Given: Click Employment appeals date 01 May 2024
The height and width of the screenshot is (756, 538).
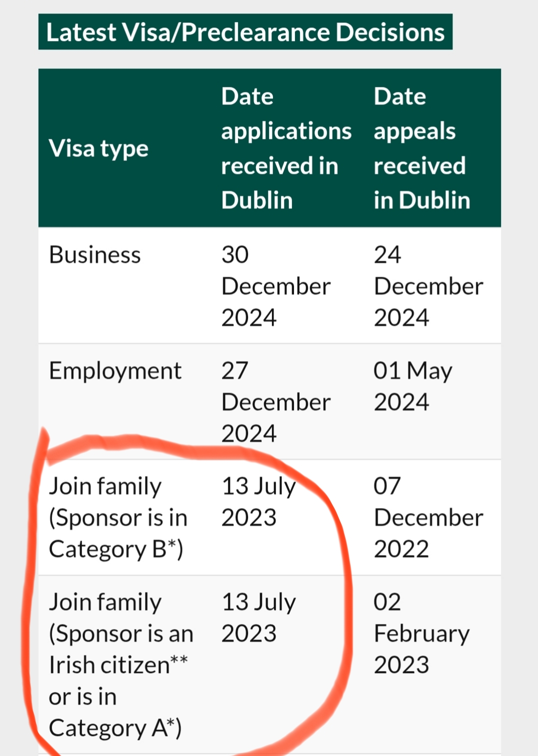Looking at the screenshot, I should point(412,386).
